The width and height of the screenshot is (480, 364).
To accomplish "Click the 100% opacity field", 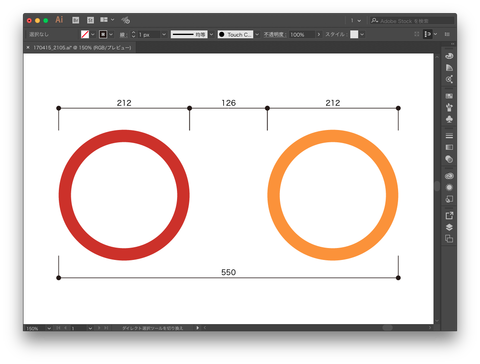I will tap(302, 34).
